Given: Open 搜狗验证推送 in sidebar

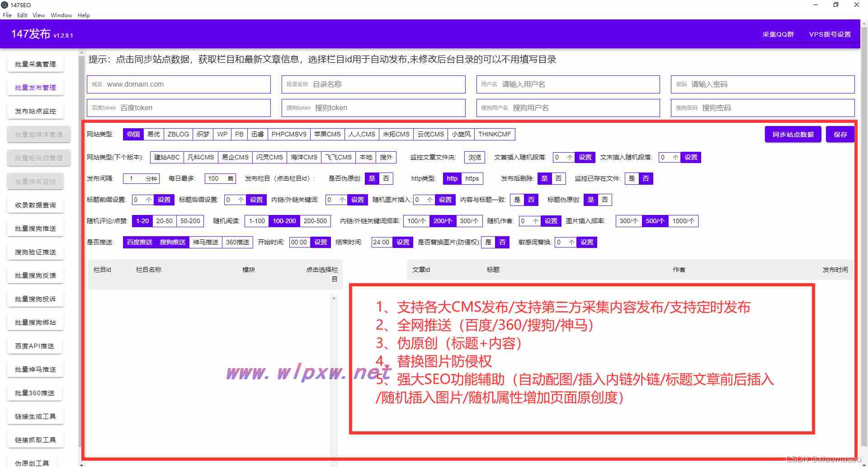Looking at the screenshot, I should (x=35, y=252).
